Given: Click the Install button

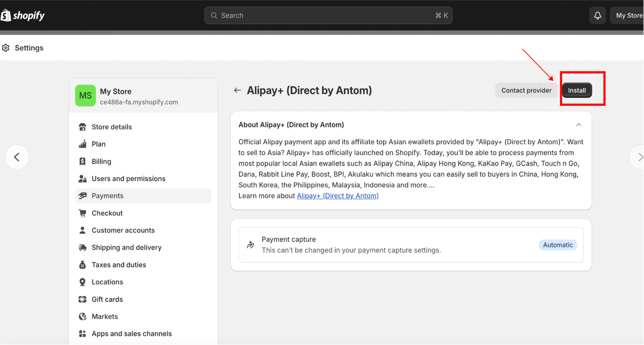Looking at the screenshot, I should tap(577, 90).
